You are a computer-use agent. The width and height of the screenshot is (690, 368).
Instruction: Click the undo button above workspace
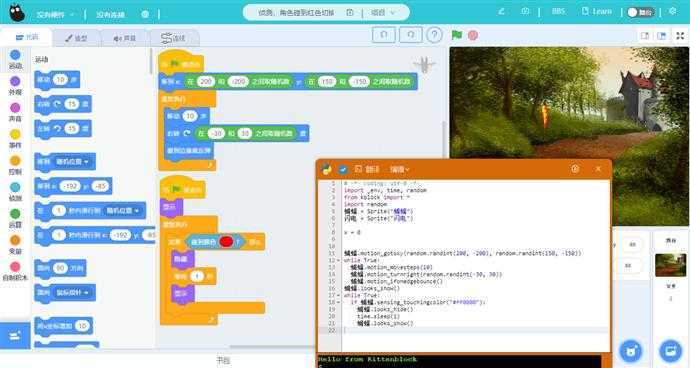click(x=384, y=35)
